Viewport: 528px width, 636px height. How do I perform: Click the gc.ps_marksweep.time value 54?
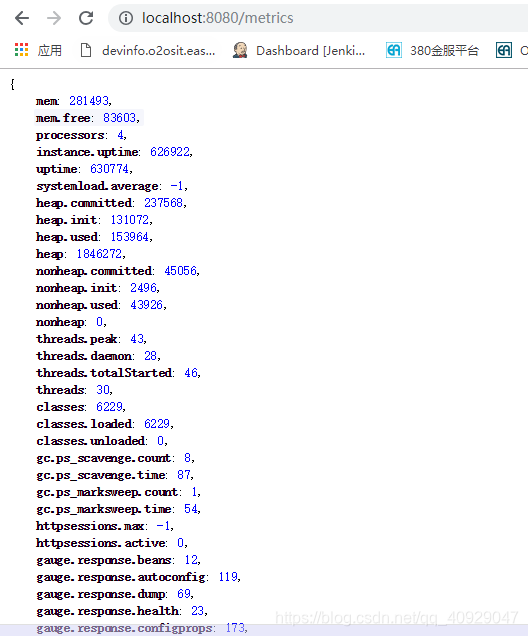(191, 509)
